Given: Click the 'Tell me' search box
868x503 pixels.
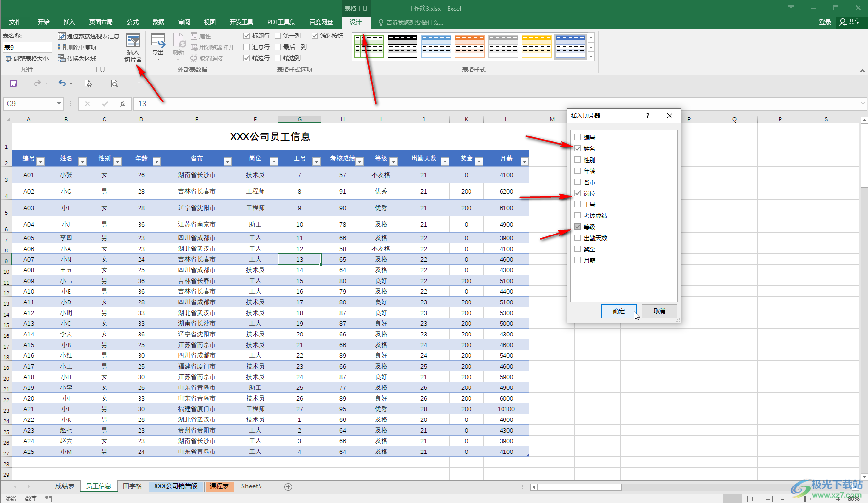Looking at the screenshot, I should coord(411,22).
